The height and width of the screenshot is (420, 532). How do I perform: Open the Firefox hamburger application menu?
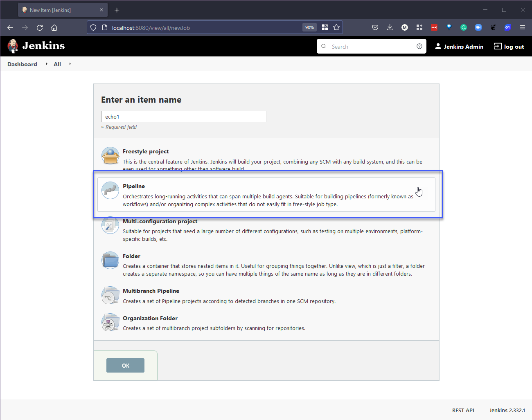522,27
